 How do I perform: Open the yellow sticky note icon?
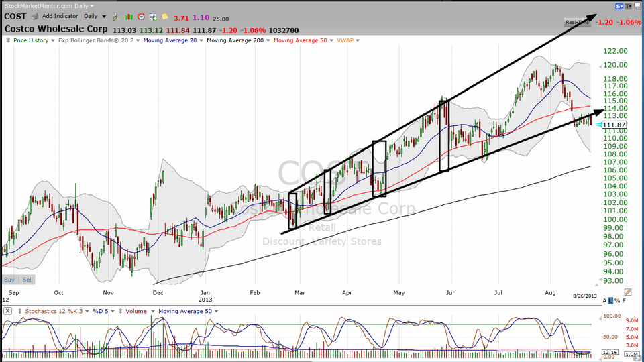[x=165, y=17]
